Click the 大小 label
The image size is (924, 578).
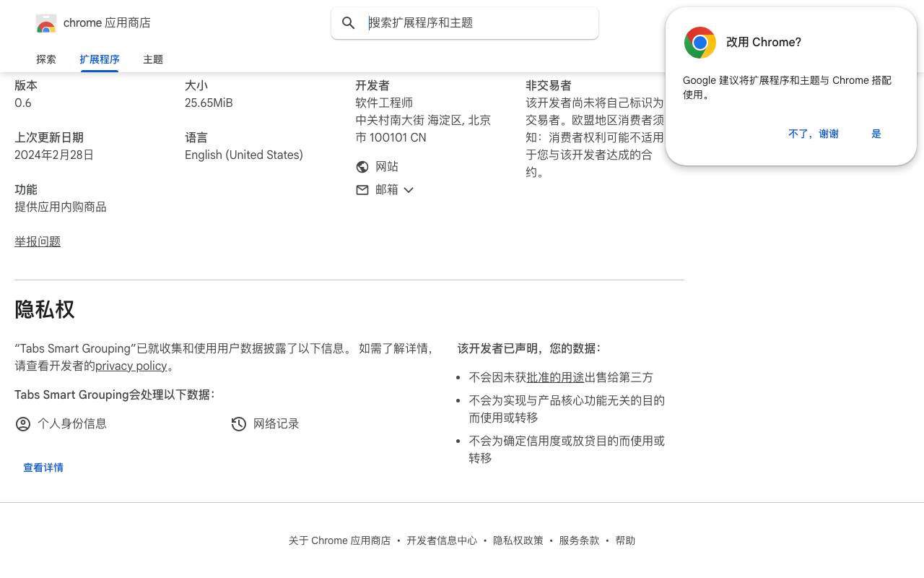(196, 86)
